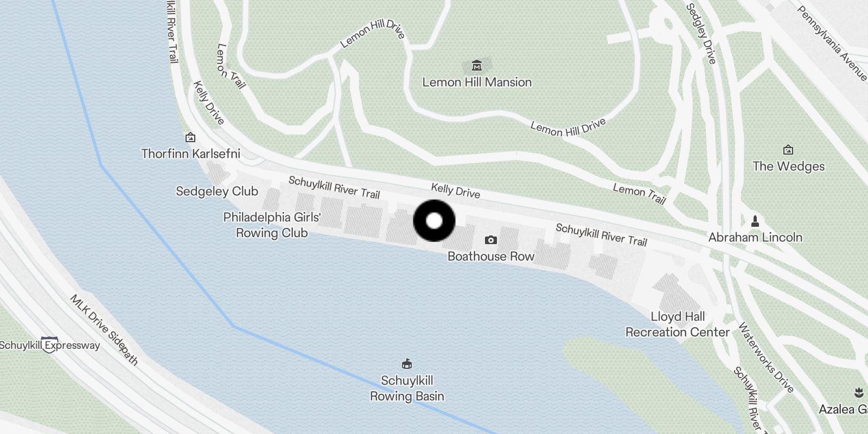
Task: Click the Waterworks Drive road label
Action: tap(765, 358)
